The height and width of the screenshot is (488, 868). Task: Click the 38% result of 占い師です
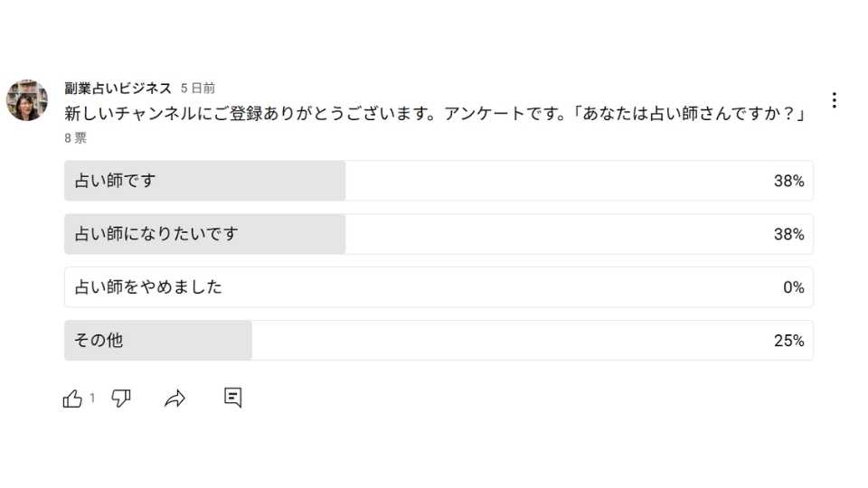coord(788,181)
